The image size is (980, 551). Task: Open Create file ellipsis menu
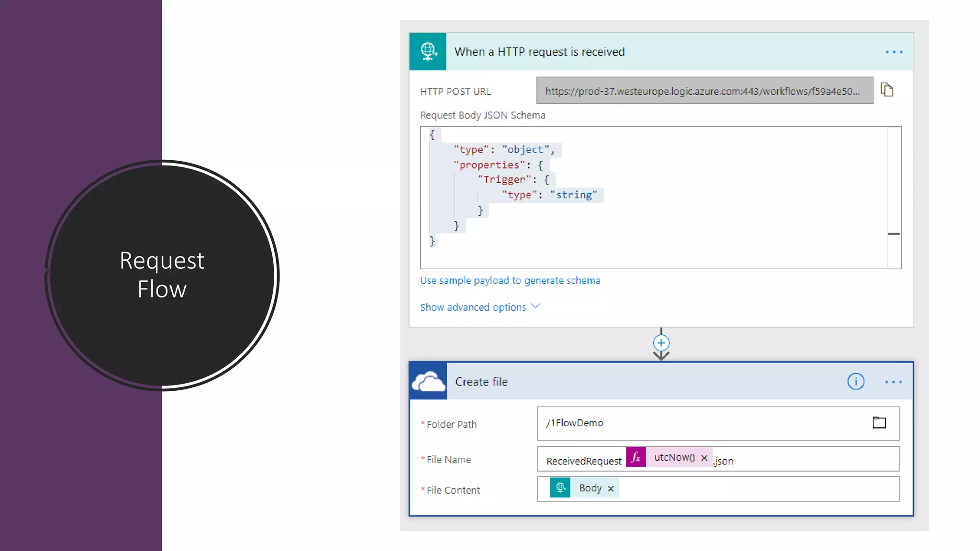click(x=893, y=382)
